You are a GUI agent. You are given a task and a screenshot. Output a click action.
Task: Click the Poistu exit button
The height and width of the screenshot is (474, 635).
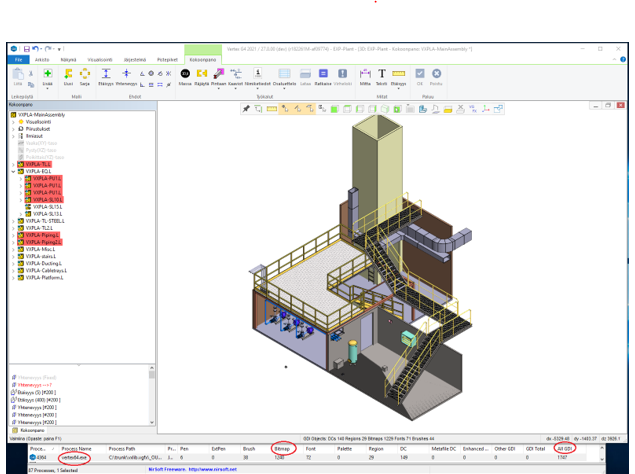[x=437, y=75]
